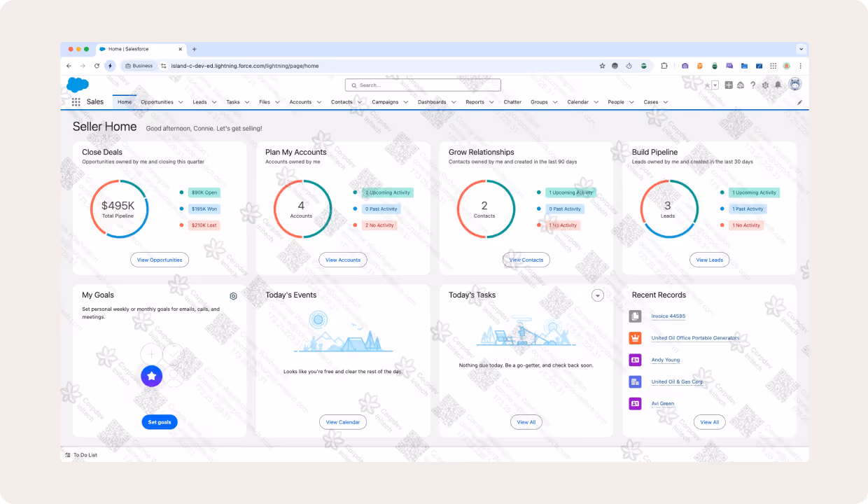Click the purple camera extension icon

(685, 66)
